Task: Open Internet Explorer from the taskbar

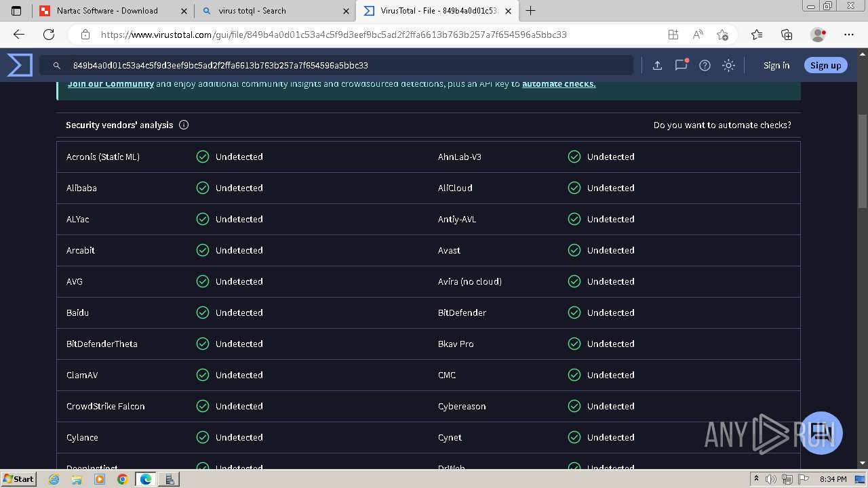Action: tap(54, 479)
